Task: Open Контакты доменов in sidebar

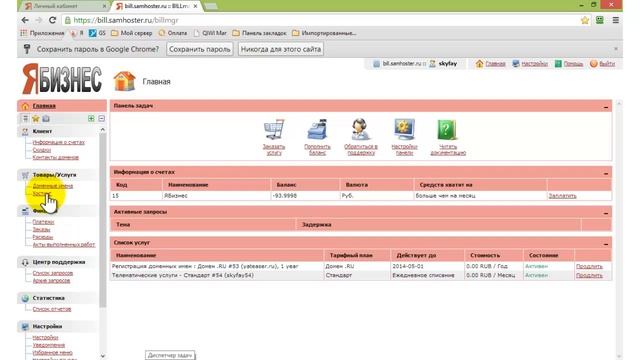Action: 56,157
